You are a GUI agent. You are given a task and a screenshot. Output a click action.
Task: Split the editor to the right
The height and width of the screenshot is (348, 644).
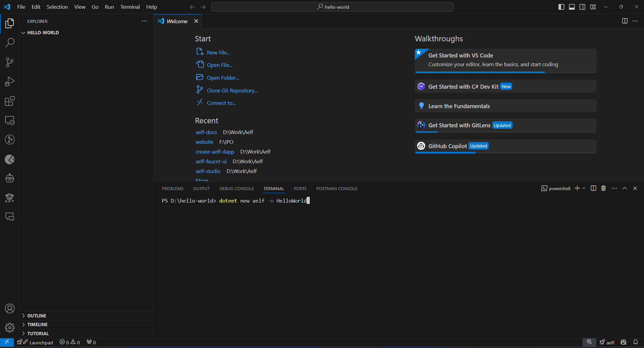point(625,21)
